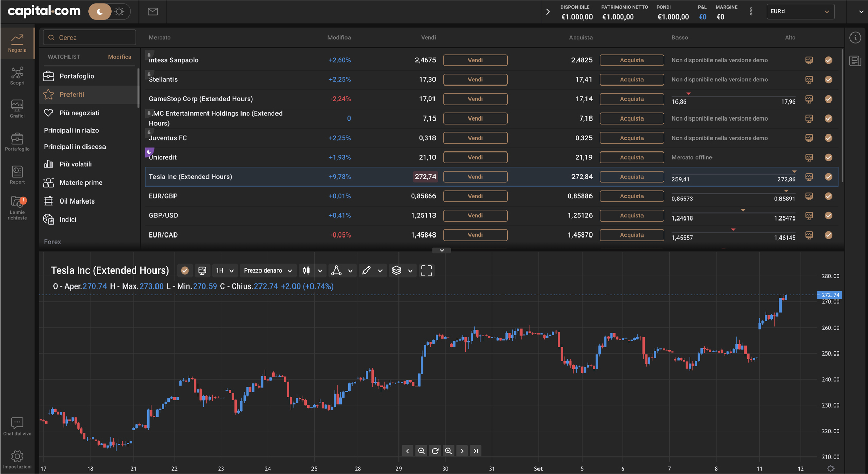Screen dimensions: 868x474
Task: Click the mail inbox icon in header
Action: (x=153, y=11)
